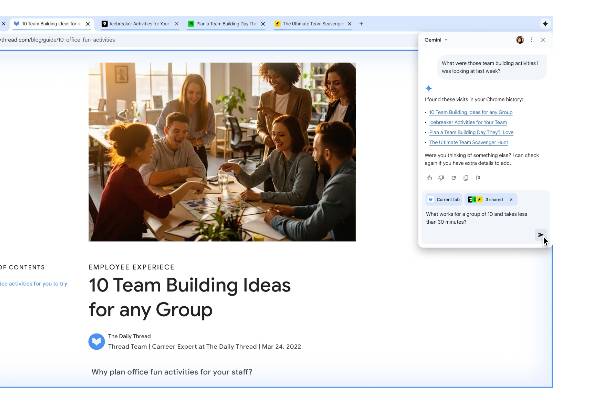Image resolution: width=594 pixels, height=401 pixels.
Task: Remove the shared tabs chip in Gemini input
Action: [511, 200]
